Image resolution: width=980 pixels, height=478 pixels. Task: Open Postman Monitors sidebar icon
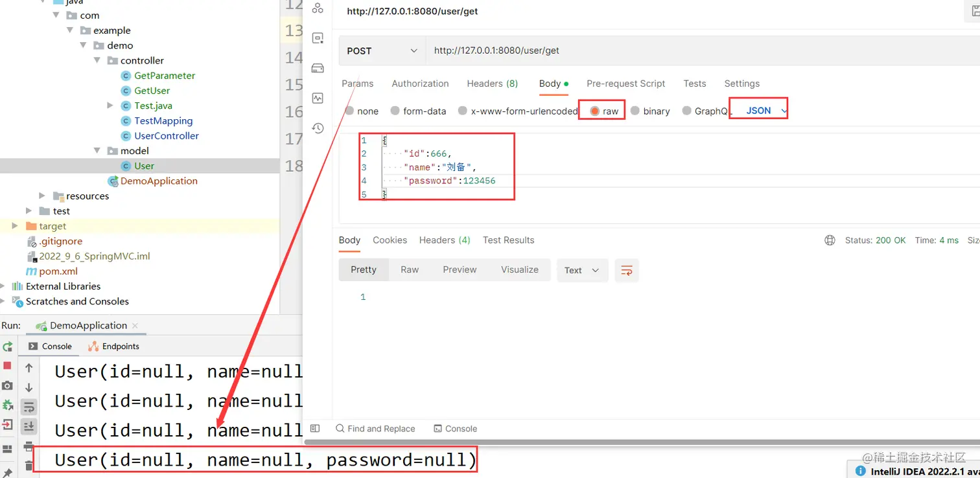[318, 98]
